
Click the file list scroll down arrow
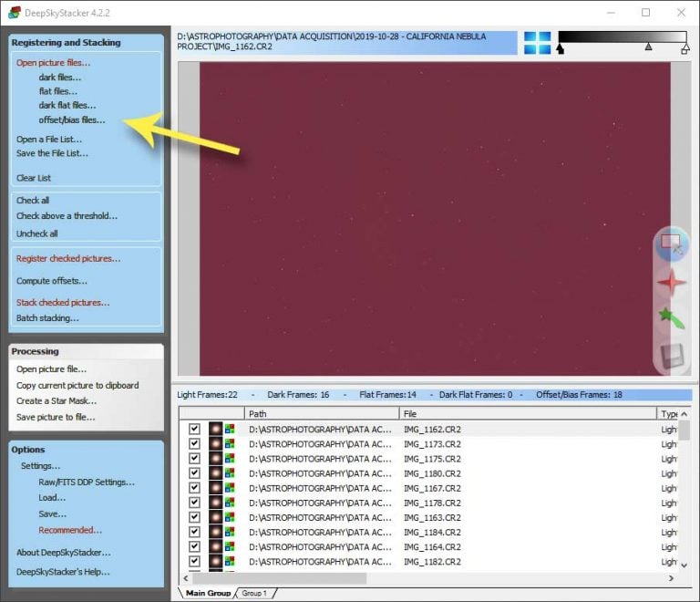pyautogui.click(x=684, y=566)
